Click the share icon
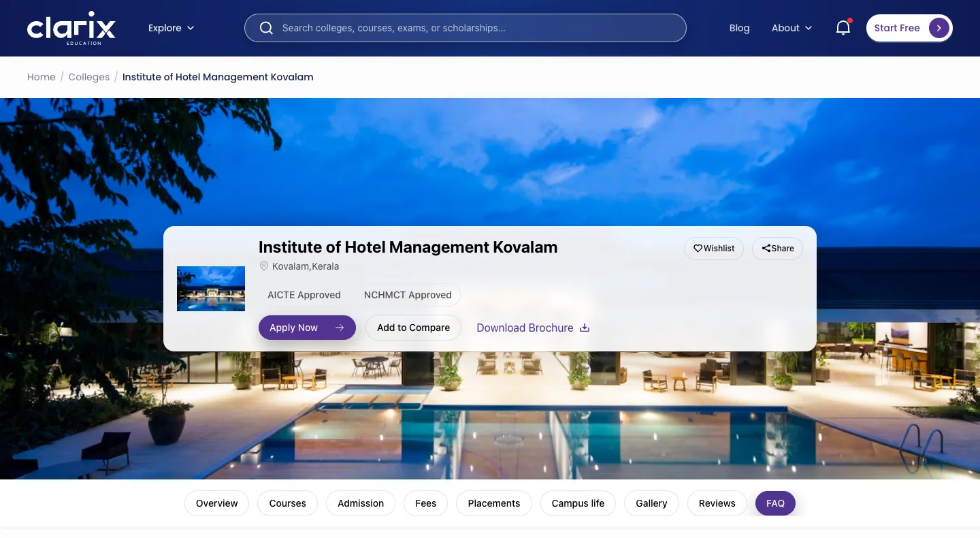The width and height of the screenshot is (980, 538). click(766, 249)
